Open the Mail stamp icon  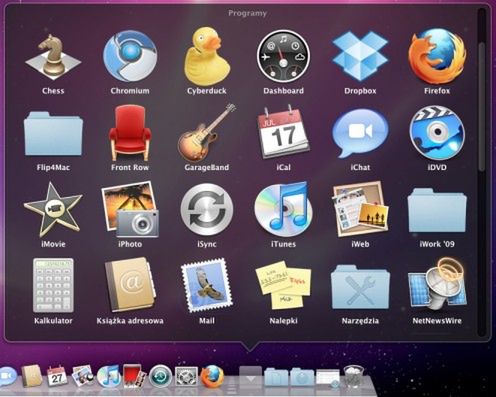click(207, 286)
